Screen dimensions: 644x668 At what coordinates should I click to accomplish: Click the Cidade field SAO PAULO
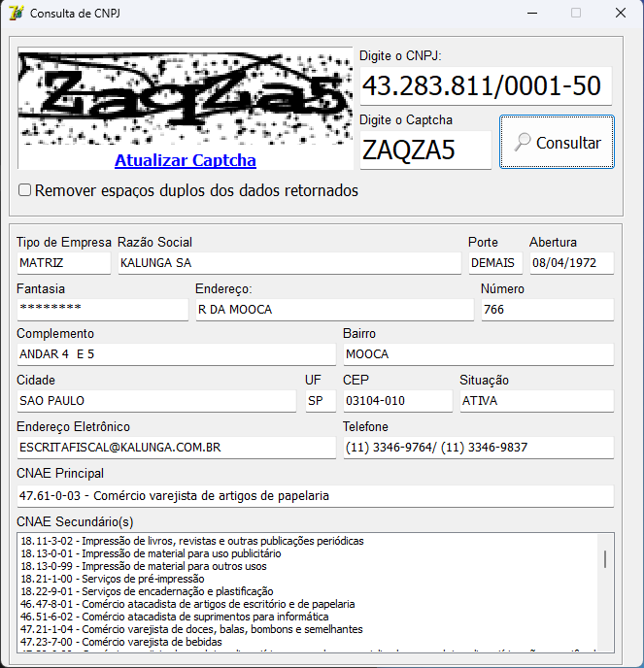156,401
